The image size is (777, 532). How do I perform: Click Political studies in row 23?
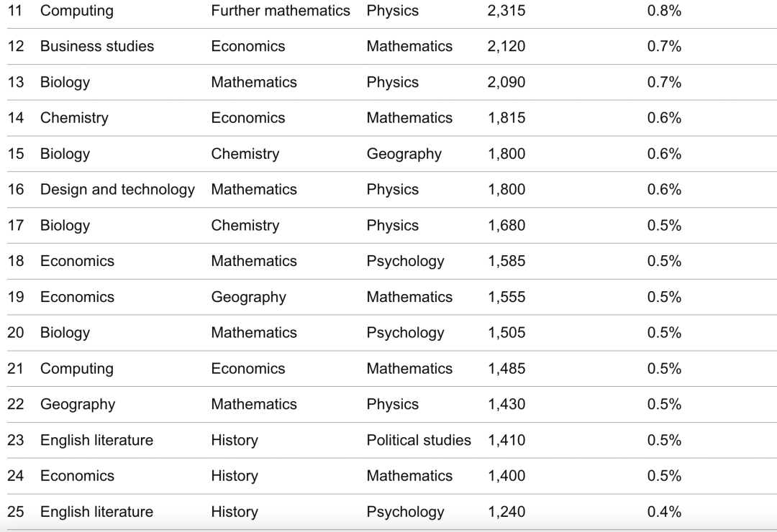coord(419,441)
